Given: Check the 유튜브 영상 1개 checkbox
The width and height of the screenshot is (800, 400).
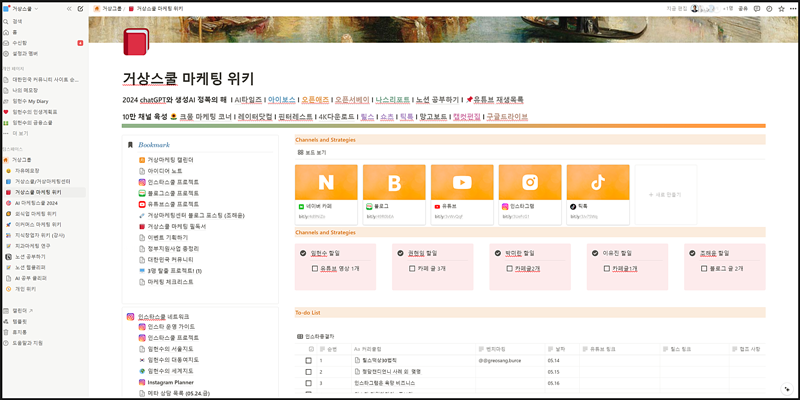Looking at the screenshot, I should click(x=314, y=269).
